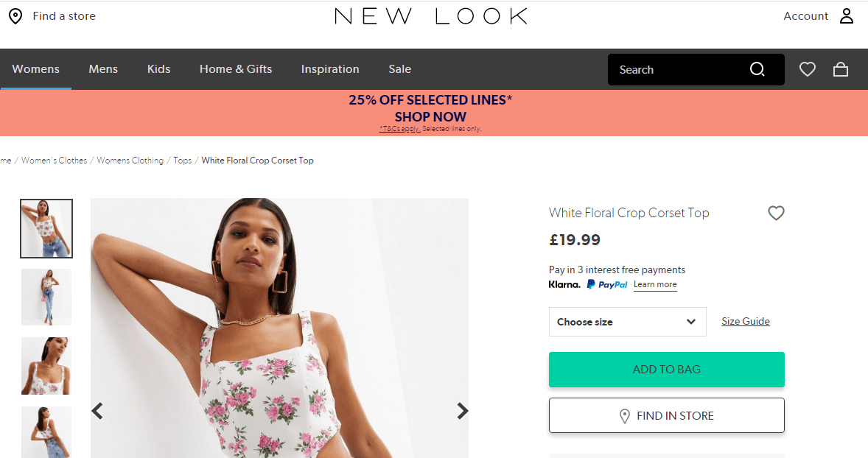The width and height of the screenshot is (868, 458).
Task: Select the second product thumbnail
Action: 46,297
